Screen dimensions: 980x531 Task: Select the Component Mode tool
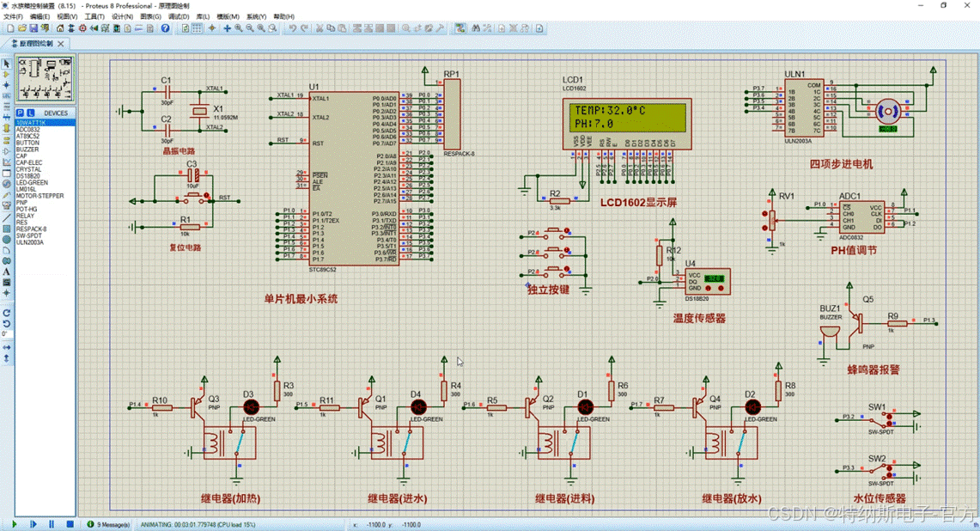6,75
